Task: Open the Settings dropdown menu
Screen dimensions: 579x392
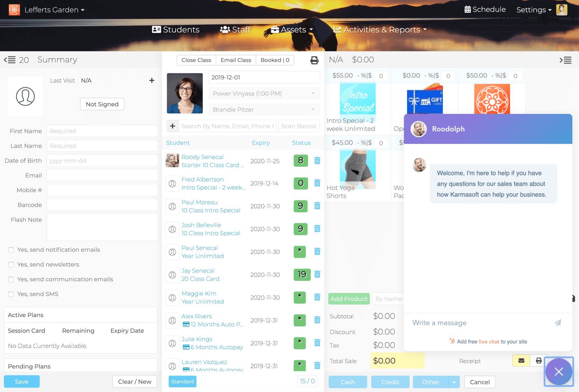Action: 534,10
